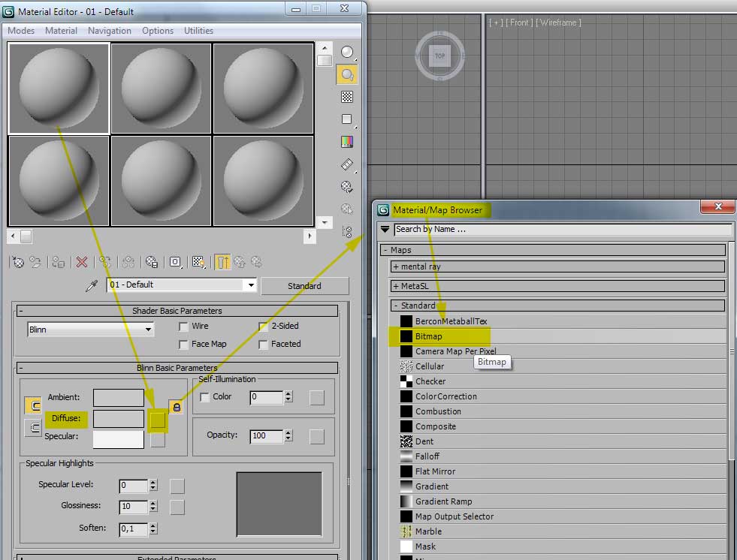Toggle the checkered Background icon
Image resolution: width=737 pixels, height=560 pixels.
[347, 97]
